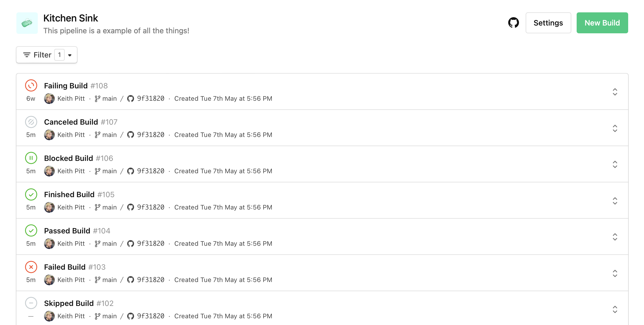Screen dimensions: 644x325
Task: Click the blocked pause icon on build #106
Action: coord(31,158)
